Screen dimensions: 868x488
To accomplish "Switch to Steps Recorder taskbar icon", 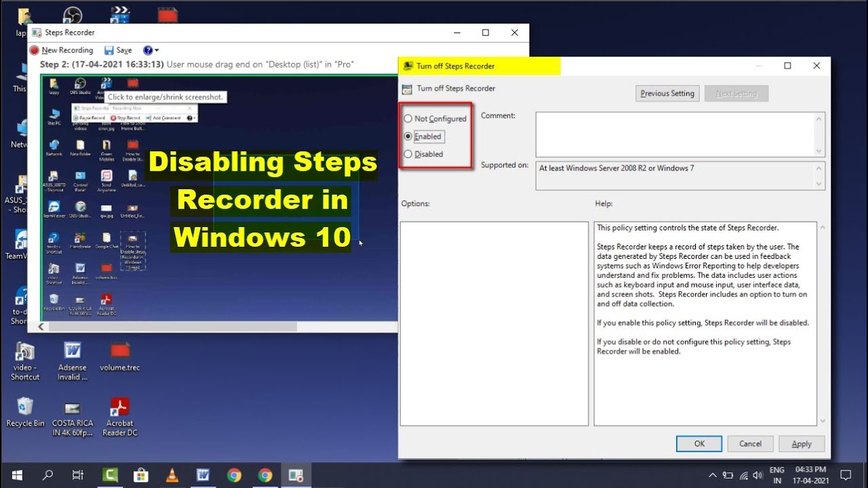I will click(x=296, y=475).
